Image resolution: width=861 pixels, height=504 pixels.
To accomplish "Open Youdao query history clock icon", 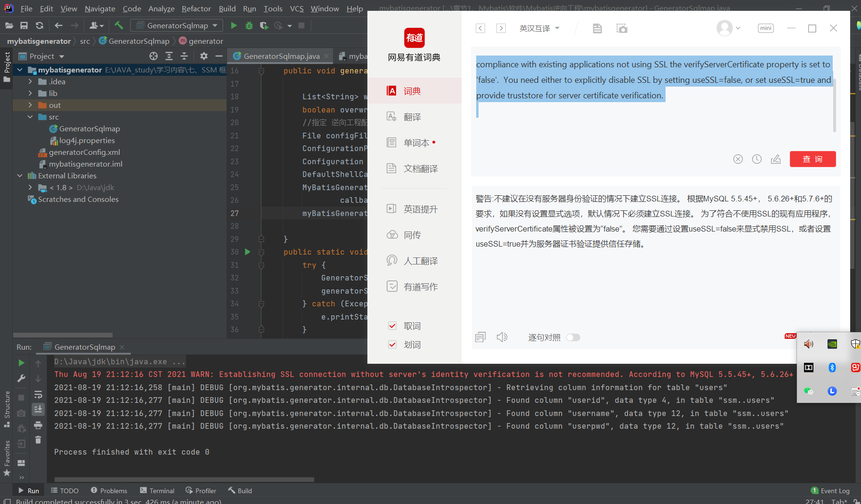I will pyautogui.click(x=757, y=159).
